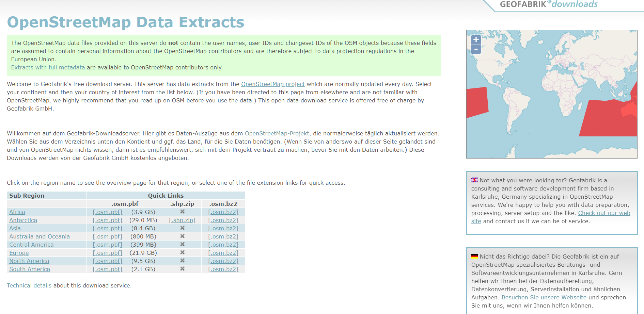Download Europe .osm.pbf extract
644x314 pixels.
click(107, 253)
